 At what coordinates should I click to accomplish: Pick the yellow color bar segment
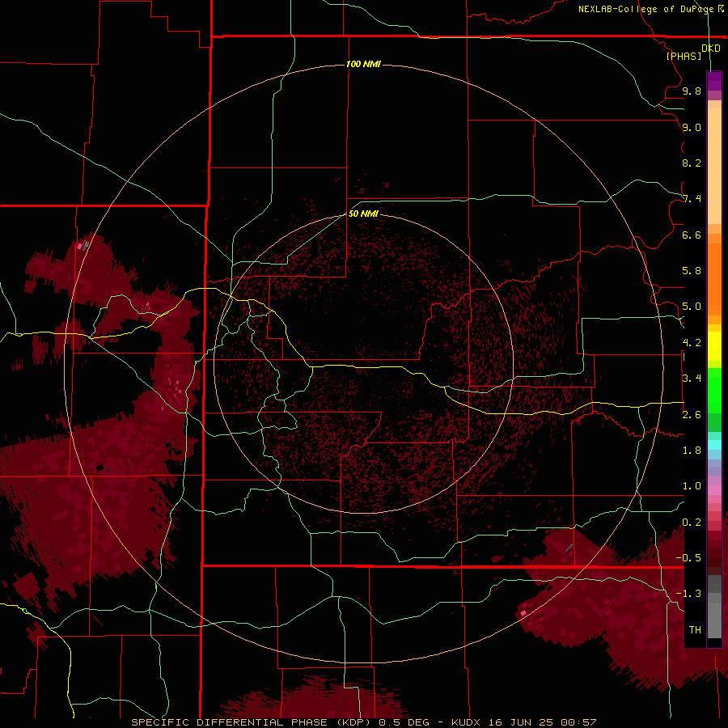coord(714,346)
